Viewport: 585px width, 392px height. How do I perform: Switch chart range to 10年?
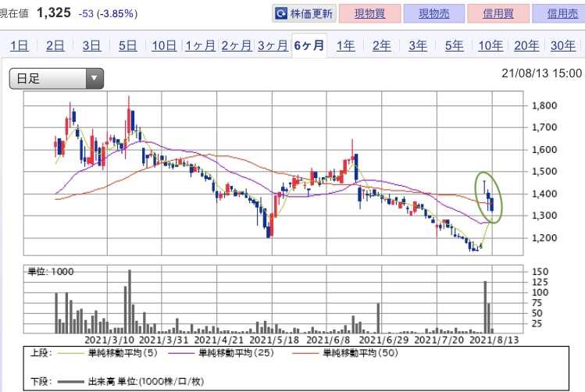[490, 45]
